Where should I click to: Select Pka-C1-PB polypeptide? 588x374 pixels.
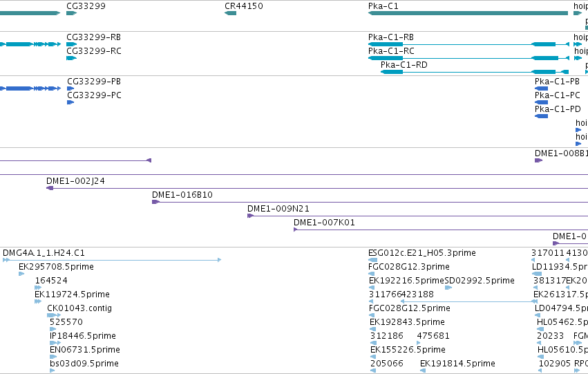(541, 88)
